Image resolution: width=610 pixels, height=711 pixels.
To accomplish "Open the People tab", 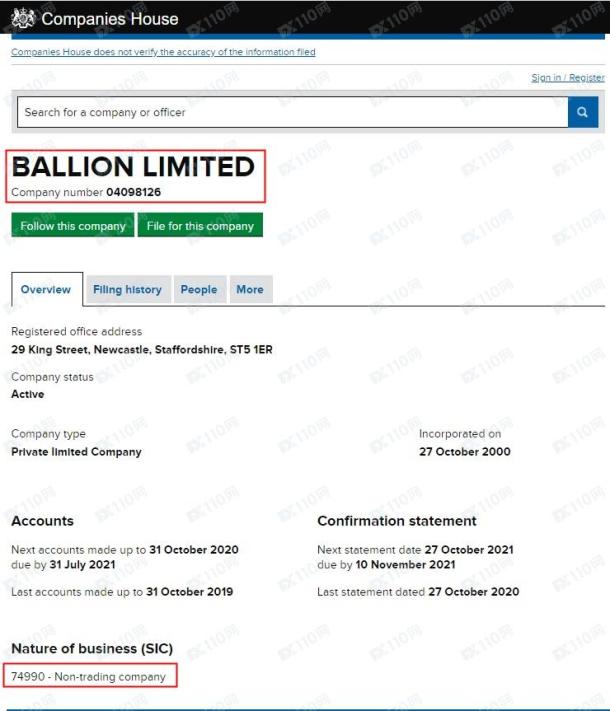I will [199, 289].
